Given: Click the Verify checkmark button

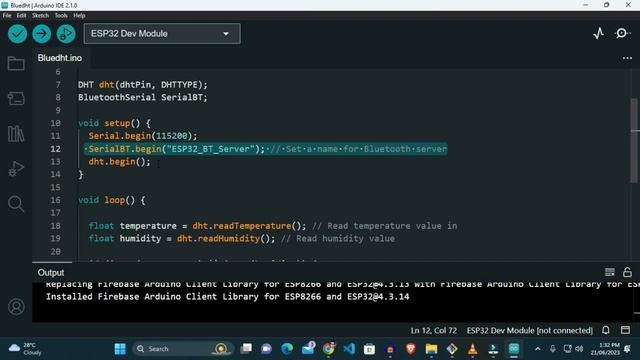Looking at the screenshot, I should (x=18, y=34).
